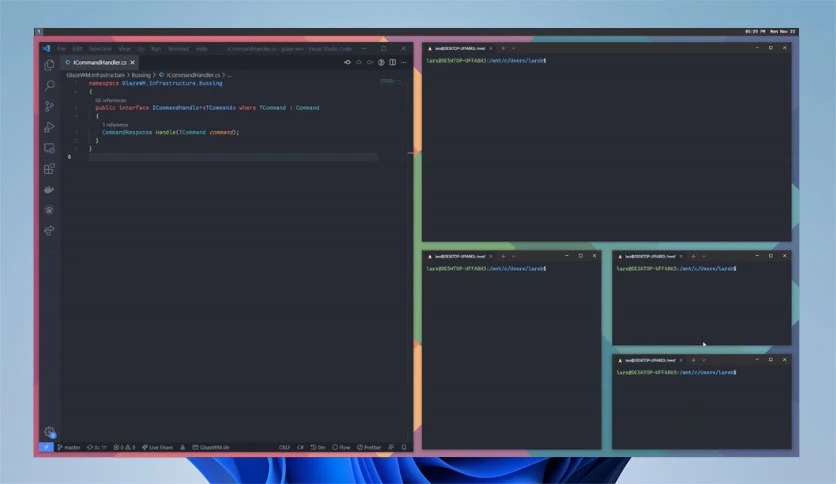The width and height of the screenshot is (836, 484).
Task: Open the View menu
Action: coord(124,49)
